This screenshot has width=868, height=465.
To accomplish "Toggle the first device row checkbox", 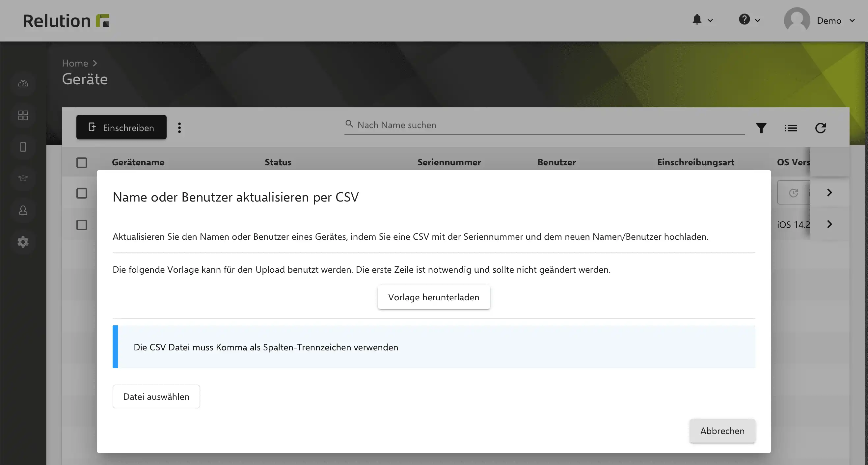I will (x=82, y=193).
